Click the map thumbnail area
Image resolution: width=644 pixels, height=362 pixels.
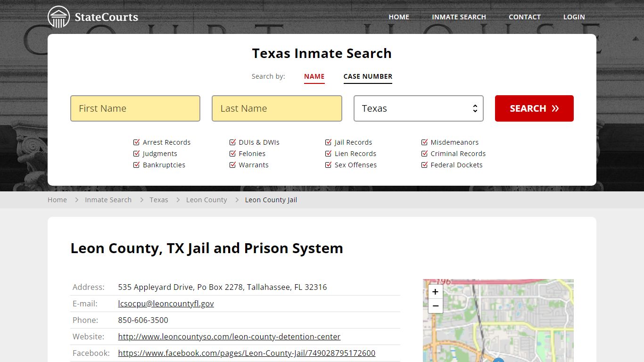coord(498,321)
